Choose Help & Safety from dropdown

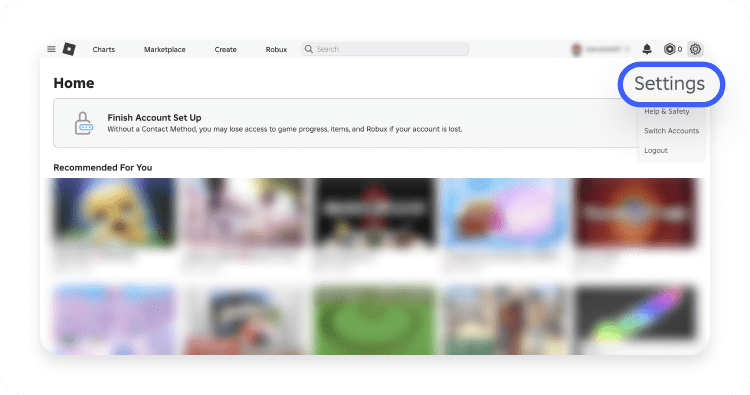coord(666,111)
